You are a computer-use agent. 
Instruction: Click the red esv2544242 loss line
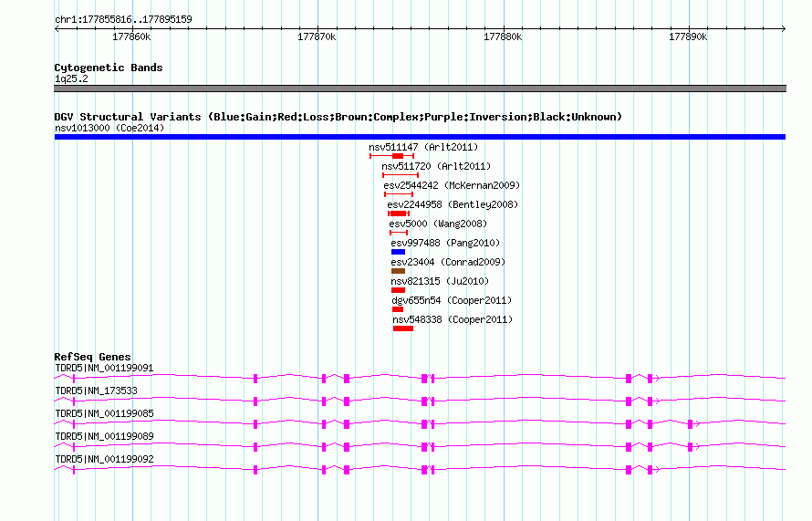399,194
